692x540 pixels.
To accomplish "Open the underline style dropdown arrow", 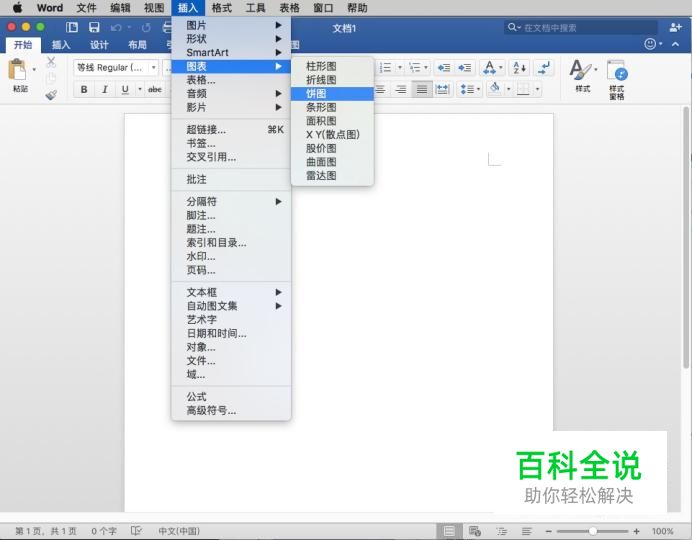I will (x=140, y=90).
